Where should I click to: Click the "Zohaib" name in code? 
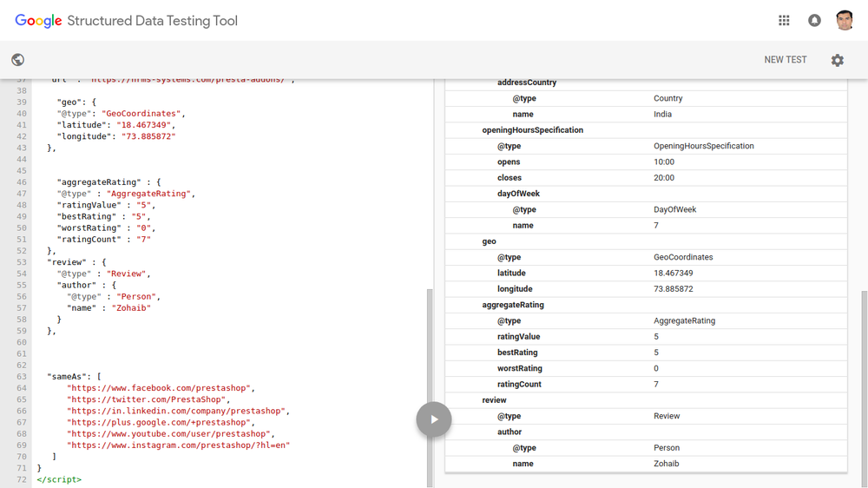click(x=131, y=308)
